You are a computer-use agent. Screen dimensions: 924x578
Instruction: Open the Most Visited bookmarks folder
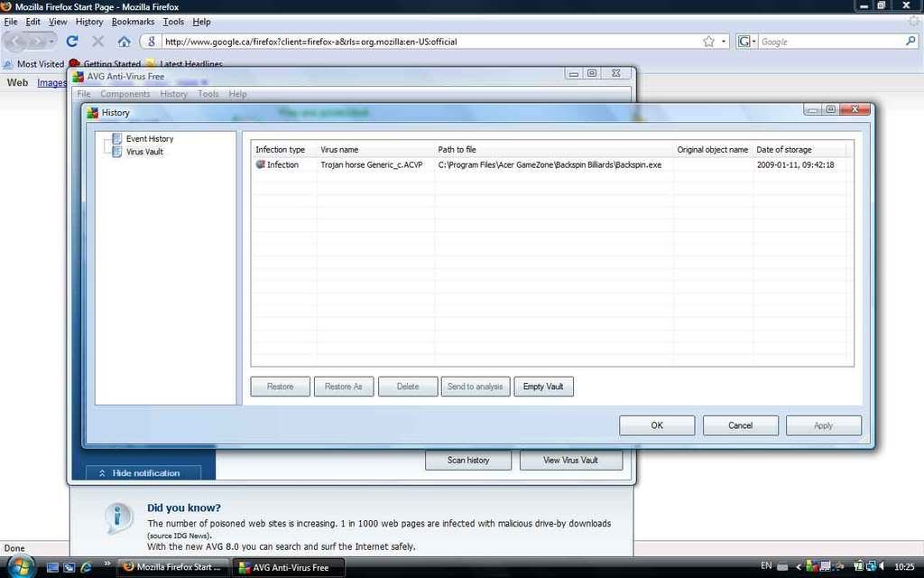pyautogui.click(x=34, y=63)
